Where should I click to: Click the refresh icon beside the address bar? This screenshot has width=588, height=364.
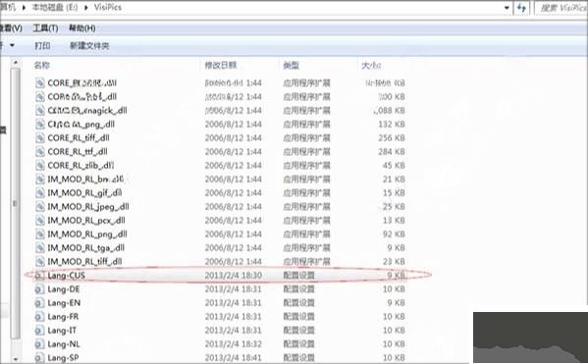coord(521,8)
